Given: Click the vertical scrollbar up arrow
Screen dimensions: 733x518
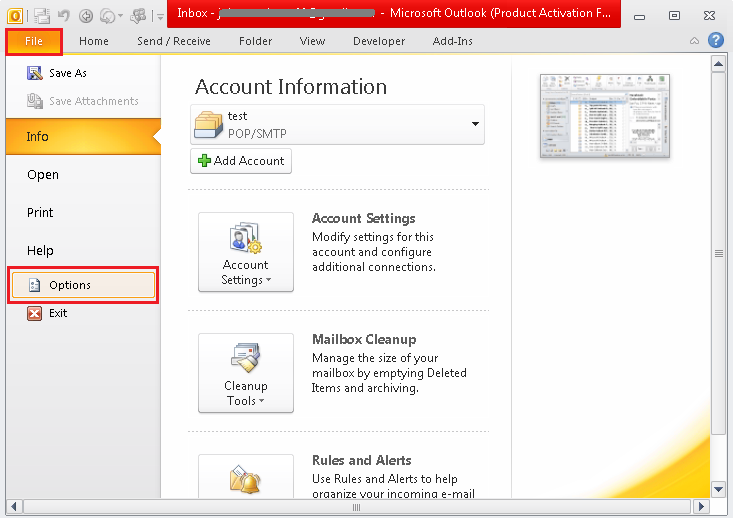Looking at the screenshot, I should pyautogui.click(x=718, y=64).
